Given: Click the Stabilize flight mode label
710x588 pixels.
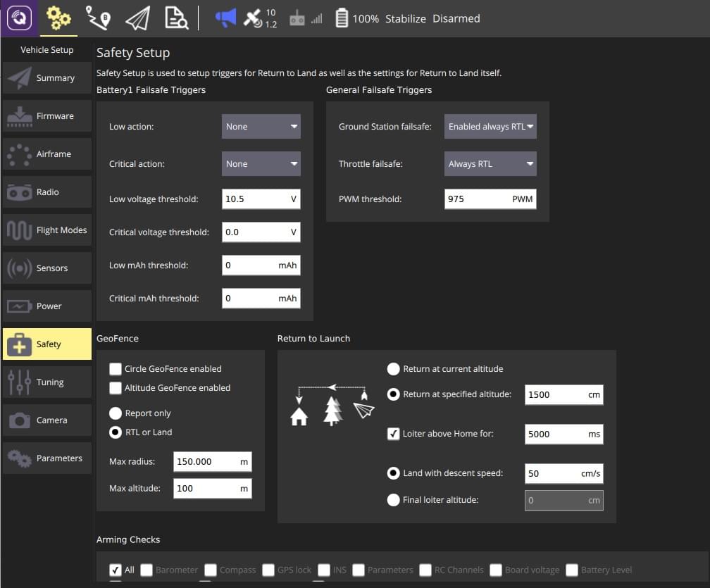Looking at the screenshot, I should click(405, 19).
